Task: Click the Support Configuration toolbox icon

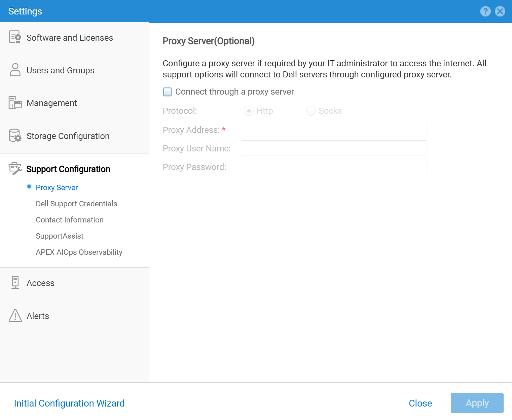Action: point(15,168)
